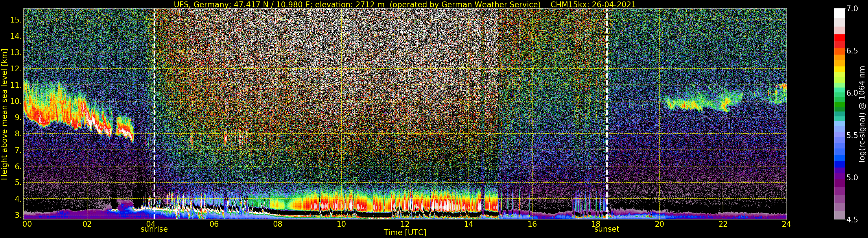
Task: Click the 'Time [UTC]' axis label
Action: (x=405, y=233)
